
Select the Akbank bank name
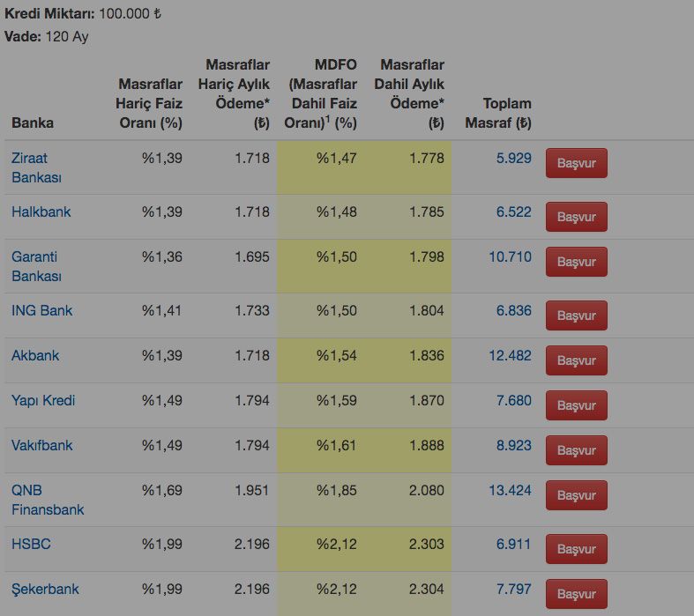click(35, 355)
